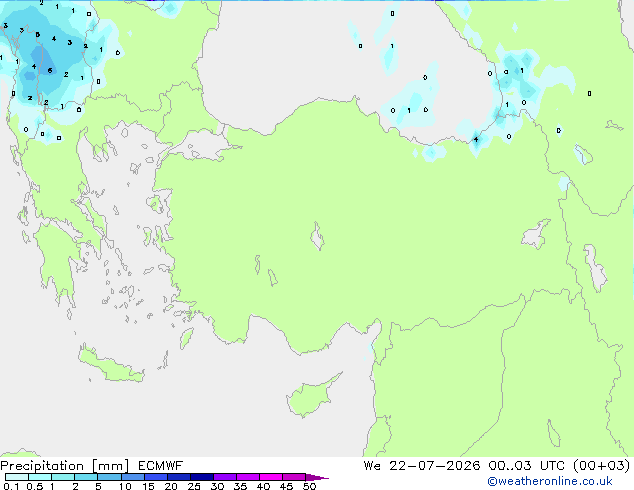Open the weatheronline.co.uk copyright link
The height and width of the screenshot is (490, 634).
tap(550, 481)
